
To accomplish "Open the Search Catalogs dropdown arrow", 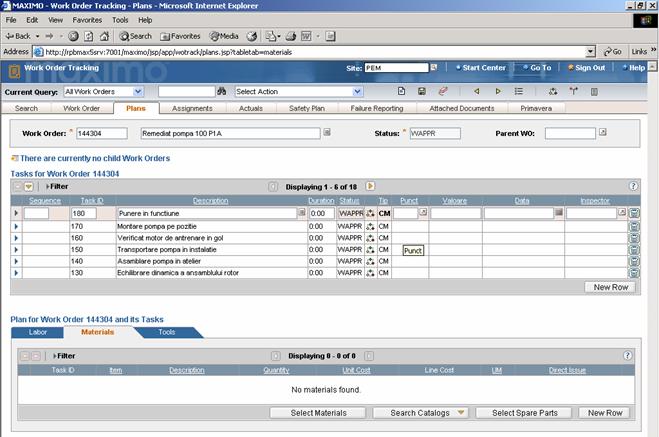I will [461, 413].
